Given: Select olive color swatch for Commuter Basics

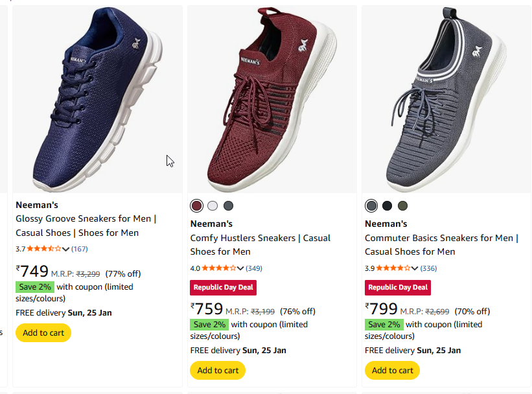Looking at the screenshot, I should tap(403, 206).
